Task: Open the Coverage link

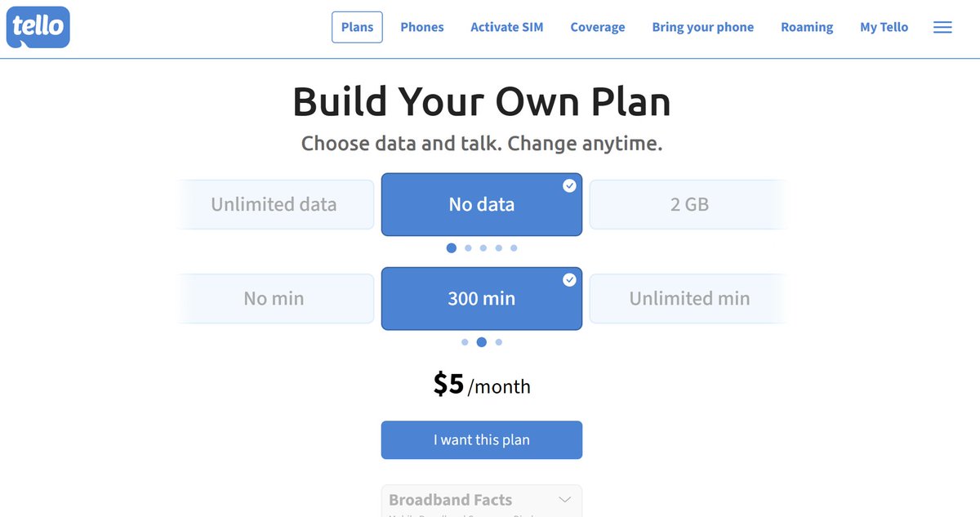Action: tap(598, 27)
